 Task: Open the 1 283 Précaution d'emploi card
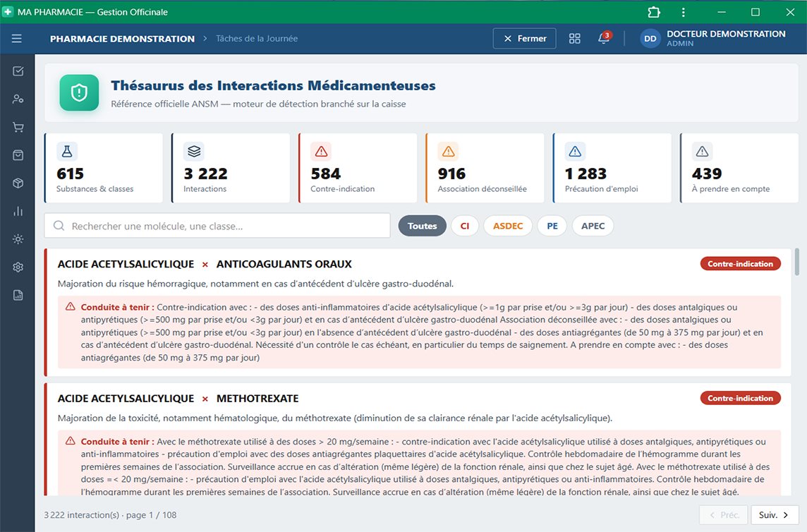tap(612, 168)
